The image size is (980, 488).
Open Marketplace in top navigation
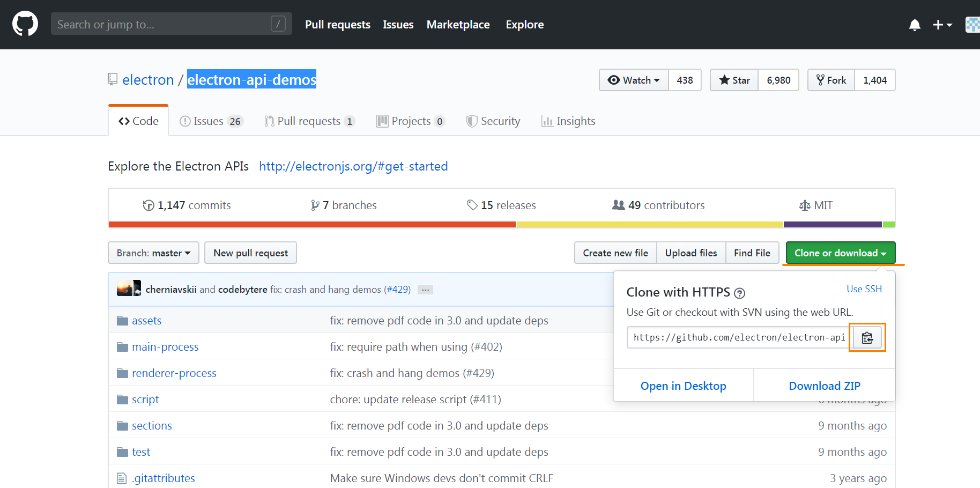click(458, 25)
